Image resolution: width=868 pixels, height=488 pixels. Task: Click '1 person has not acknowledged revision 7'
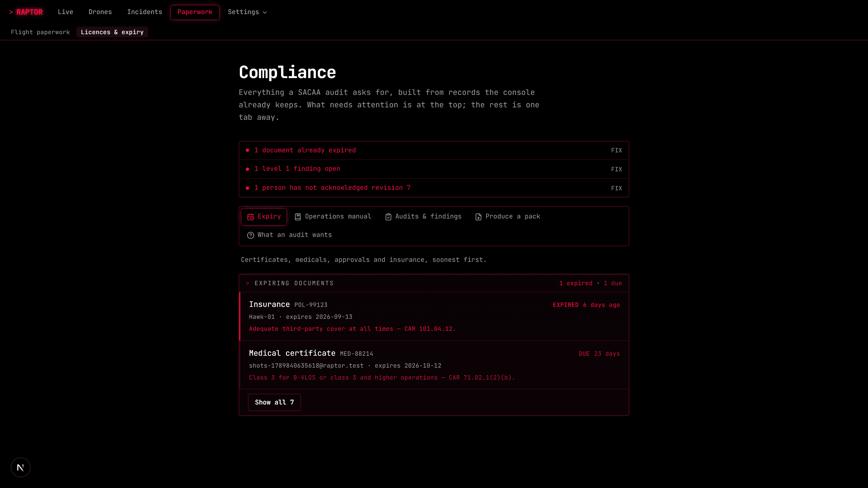pyautogui.click(x=332, y=188)
